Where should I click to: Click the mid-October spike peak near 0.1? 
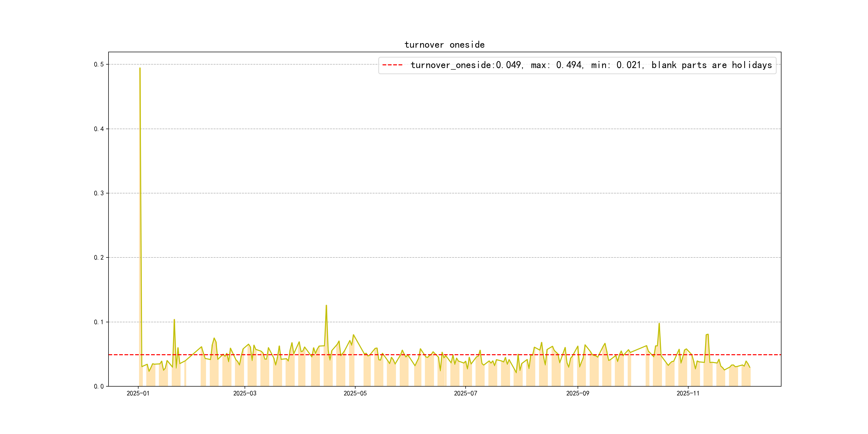[659, 324]
